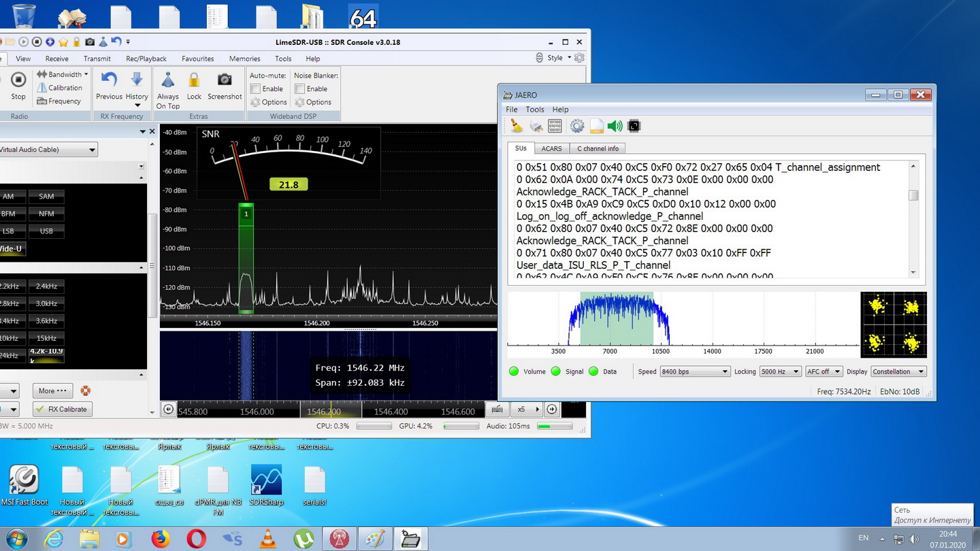
Task: Open JAERO File menu
Action: tap(512, 110)
